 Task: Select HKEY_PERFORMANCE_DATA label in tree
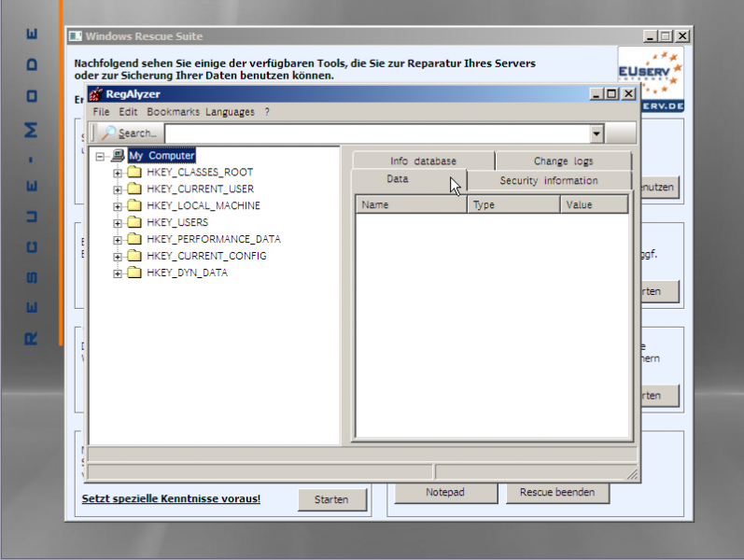pyautogui.click(x=214, y=239)
